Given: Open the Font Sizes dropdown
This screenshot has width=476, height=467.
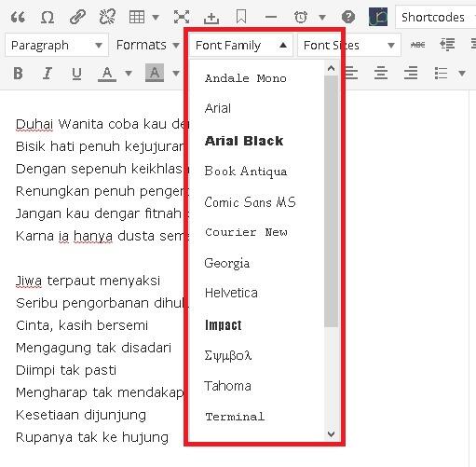Looking at the screenshot, I should point(349,46).
